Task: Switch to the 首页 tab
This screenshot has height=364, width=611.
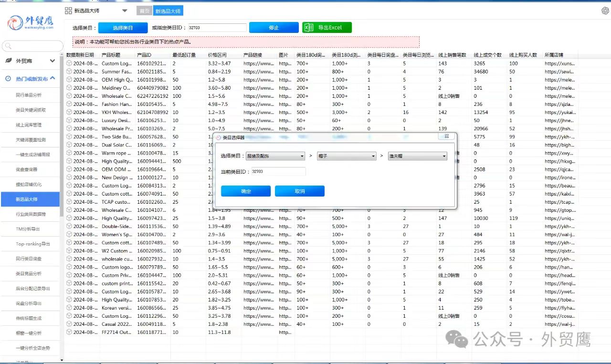Action: (144, 11)
